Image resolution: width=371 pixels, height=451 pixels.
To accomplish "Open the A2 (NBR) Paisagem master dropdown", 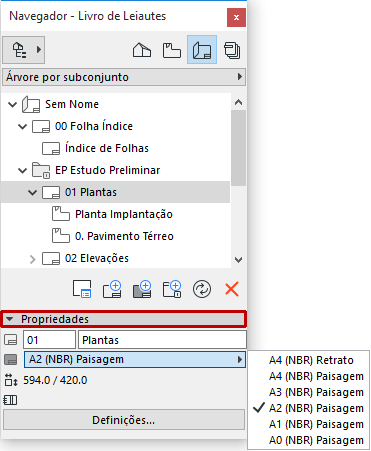I will coord(135,359).
